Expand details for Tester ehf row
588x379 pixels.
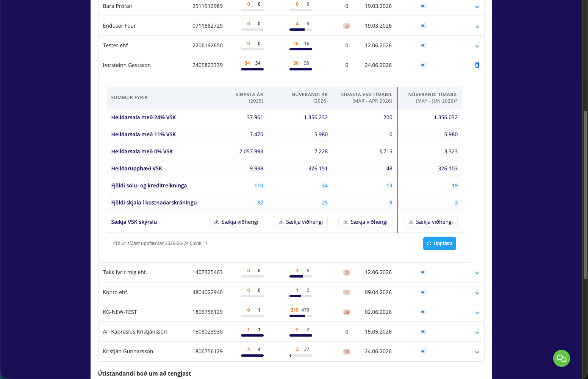477,46
